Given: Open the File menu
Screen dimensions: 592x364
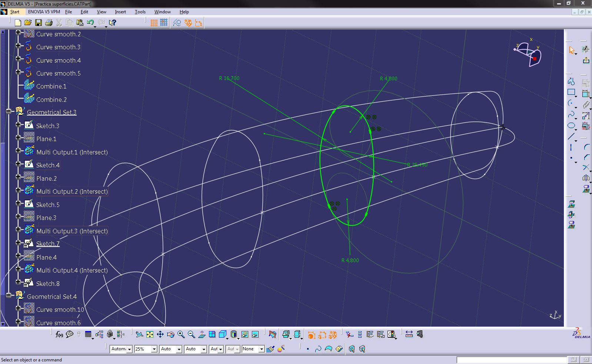Looking at the screenshot, I should (69, 12).
